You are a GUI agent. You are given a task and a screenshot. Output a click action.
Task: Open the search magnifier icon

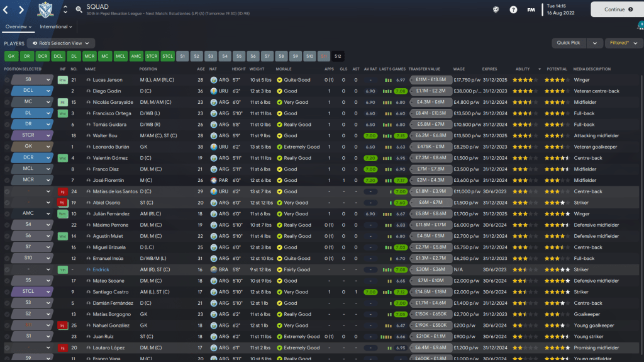coord(79,9)
